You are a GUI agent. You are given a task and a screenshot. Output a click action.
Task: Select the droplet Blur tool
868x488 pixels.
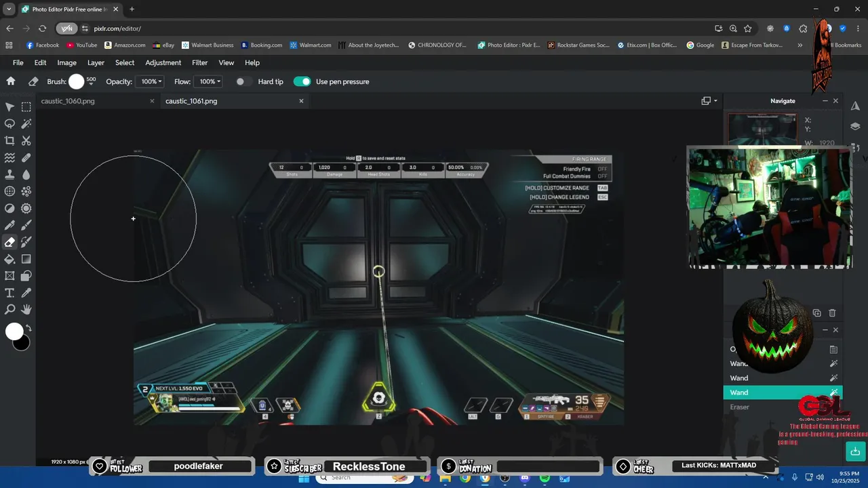pos(26,175)
